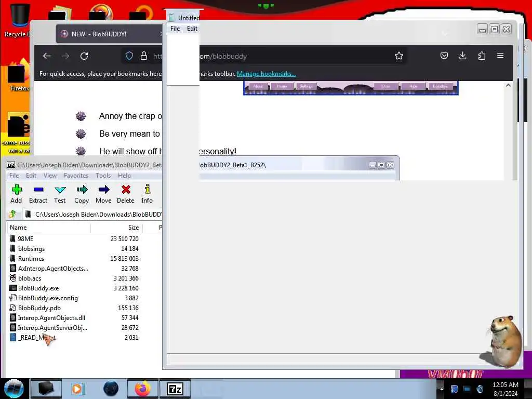Bookmark this page with the star

point(399,56)
